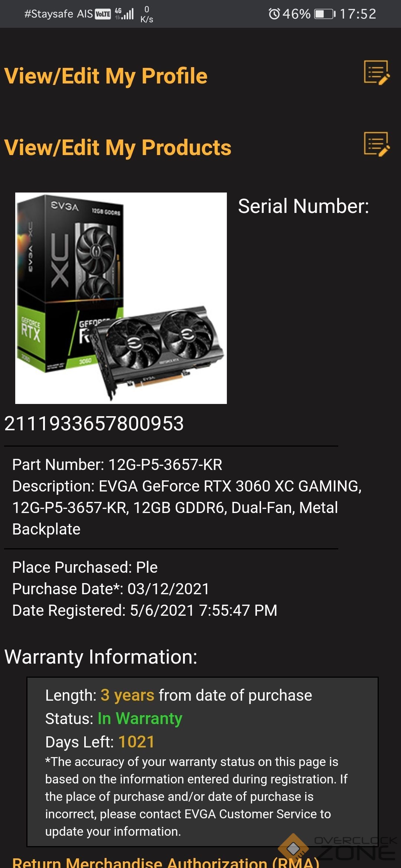Tap the edit icon beside My Products
This screenshot has height=868, width=401.
coord(377,144)
